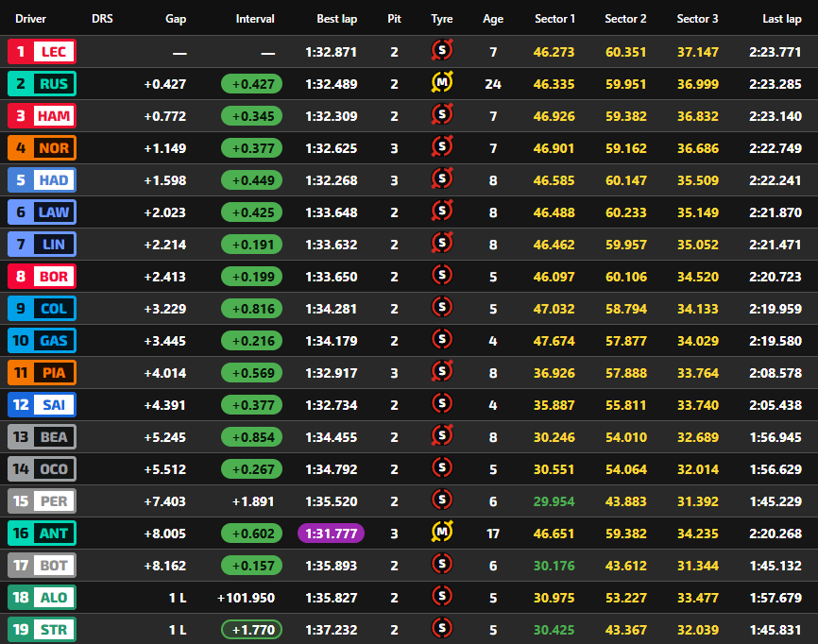Click the +101.950 interval value
This screenshot has width=818, height=644.
[247, 598]
